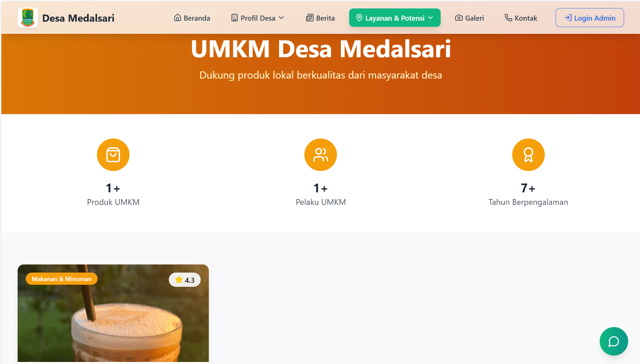Click the people Pelaku UMKM icon
The image size is (640, 364).
point(321,155)
